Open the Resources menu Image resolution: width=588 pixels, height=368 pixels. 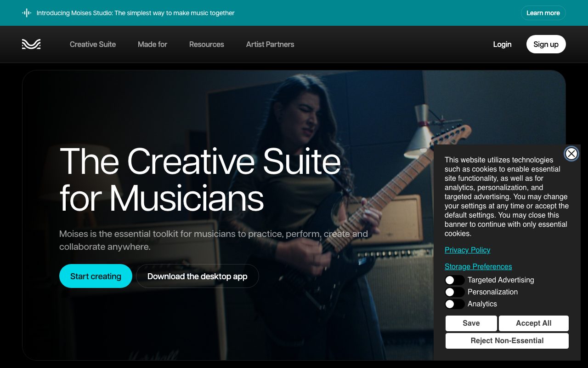point(207,44)
